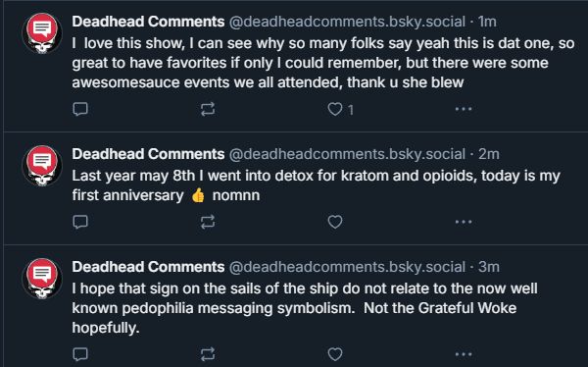This screenshot has width=588, height=367.
Task: Reply to the sails of the ship post
Action: pos(80,354)
